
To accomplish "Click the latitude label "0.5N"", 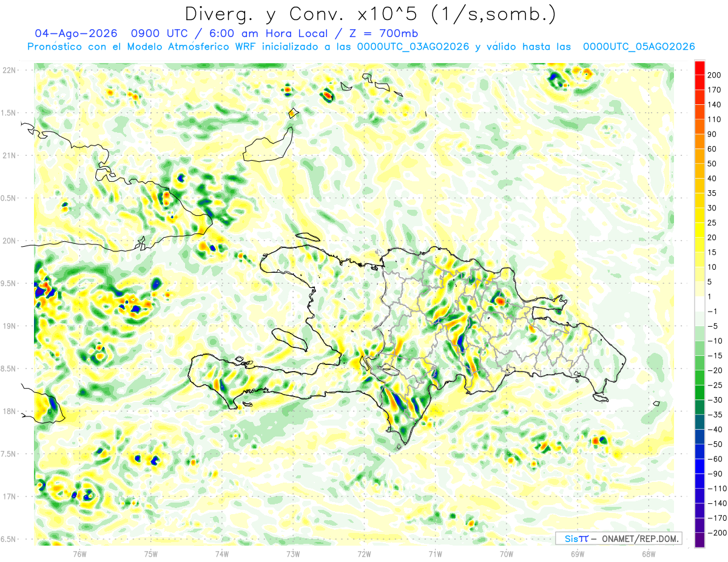I will point(8,198).
